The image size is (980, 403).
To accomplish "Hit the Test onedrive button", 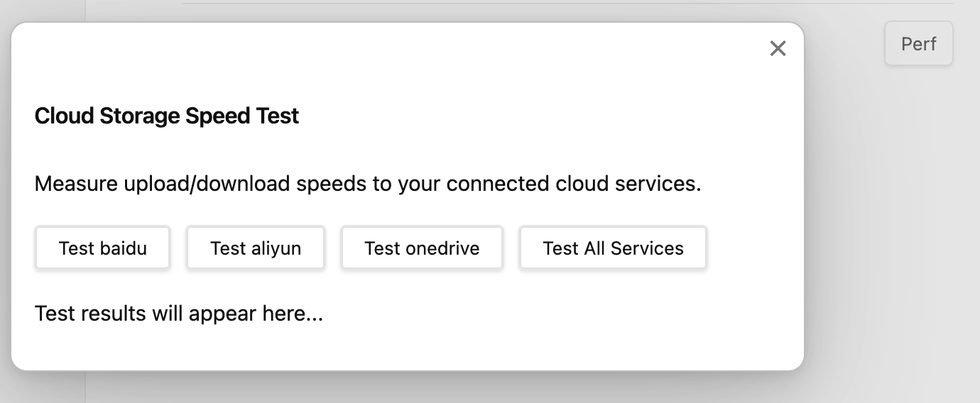I will tap(422, 248).
